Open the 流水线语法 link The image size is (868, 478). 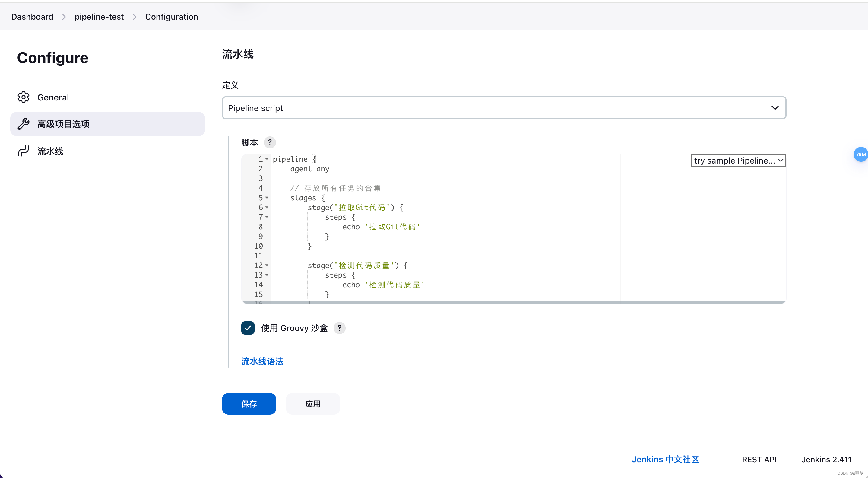point(262,361)
